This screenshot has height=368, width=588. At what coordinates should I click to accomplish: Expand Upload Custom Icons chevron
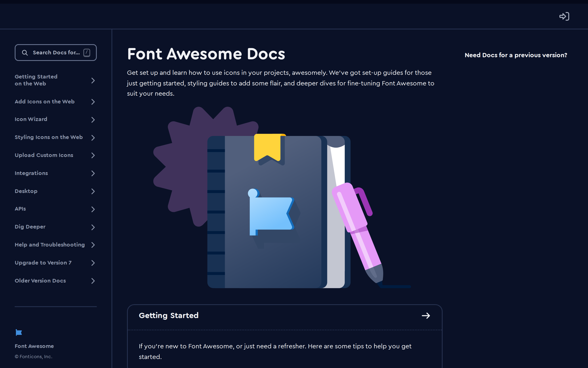tap(93, 155)
